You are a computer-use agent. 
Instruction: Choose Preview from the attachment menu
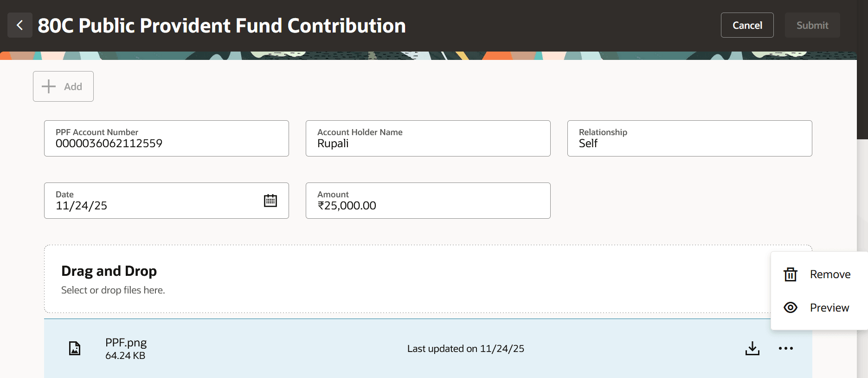coord(829,307)
